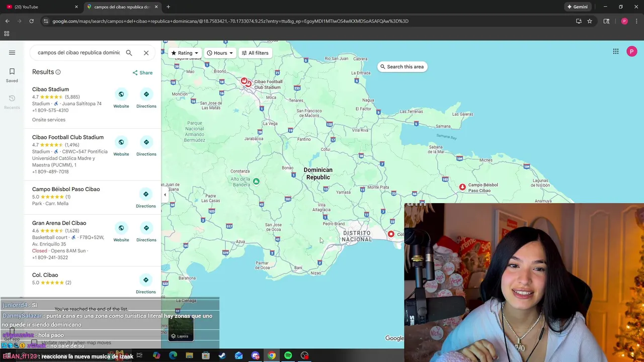Open Gran Arena Del Cibao website
The image size is (644, 362).
121,232
